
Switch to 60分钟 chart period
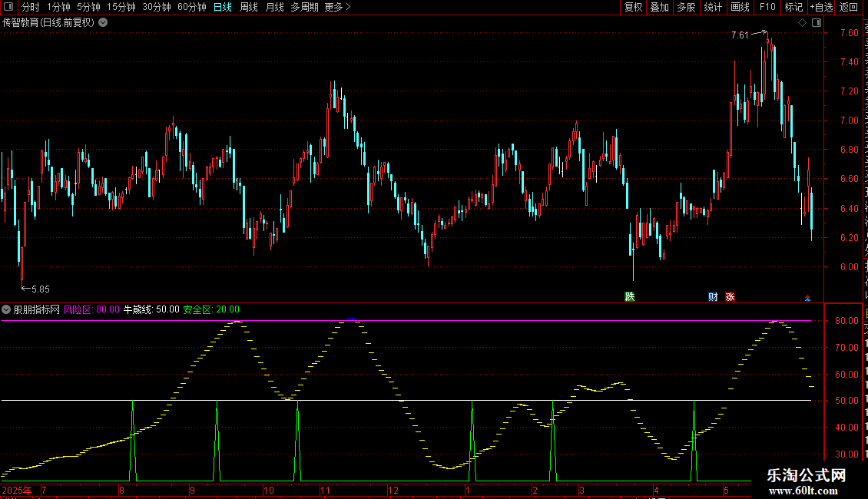click(192, 7)
